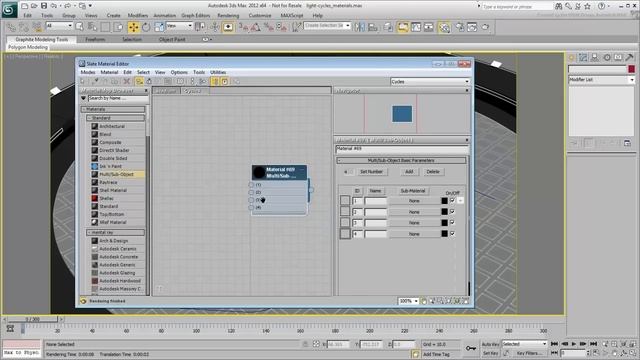The width and height of the screenshot is (640, 360).
Task: Click the Search by Name field in browser
Action: tap(118, 98)
